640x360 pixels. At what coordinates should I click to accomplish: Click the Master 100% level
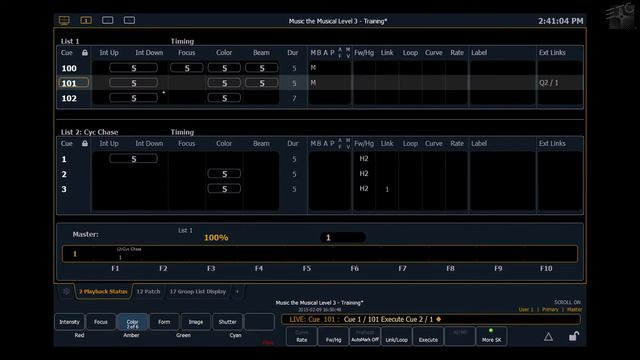click(x=216, y=238)
